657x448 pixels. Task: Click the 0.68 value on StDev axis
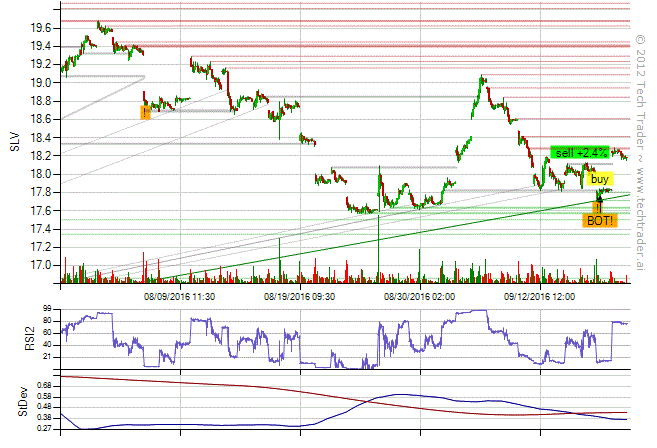44,384
